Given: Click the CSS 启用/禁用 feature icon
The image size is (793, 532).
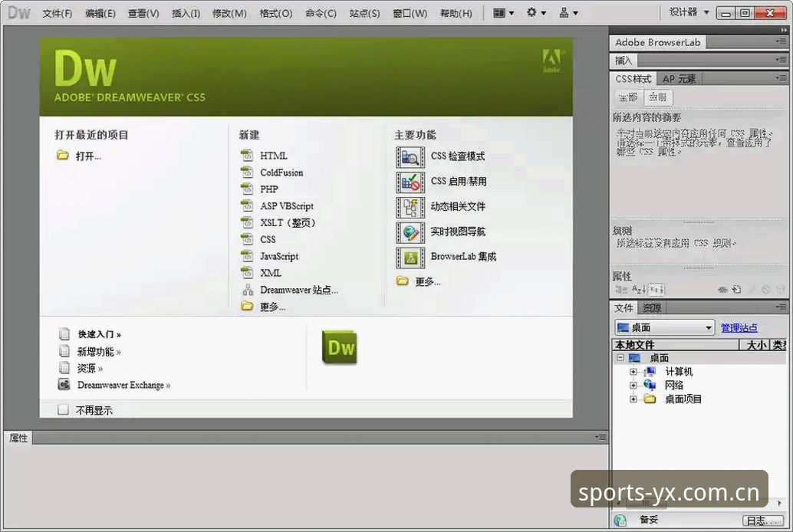Looking at the screenshot, I should click(x=410, y=182).
